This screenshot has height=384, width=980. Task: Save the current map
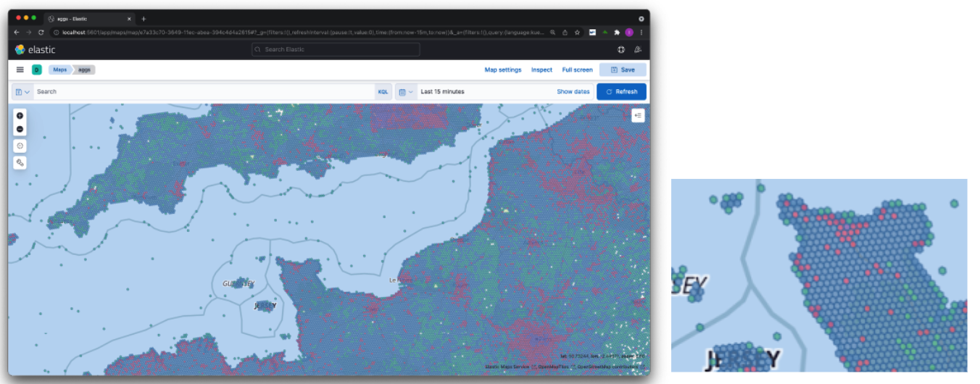[623, 70]
